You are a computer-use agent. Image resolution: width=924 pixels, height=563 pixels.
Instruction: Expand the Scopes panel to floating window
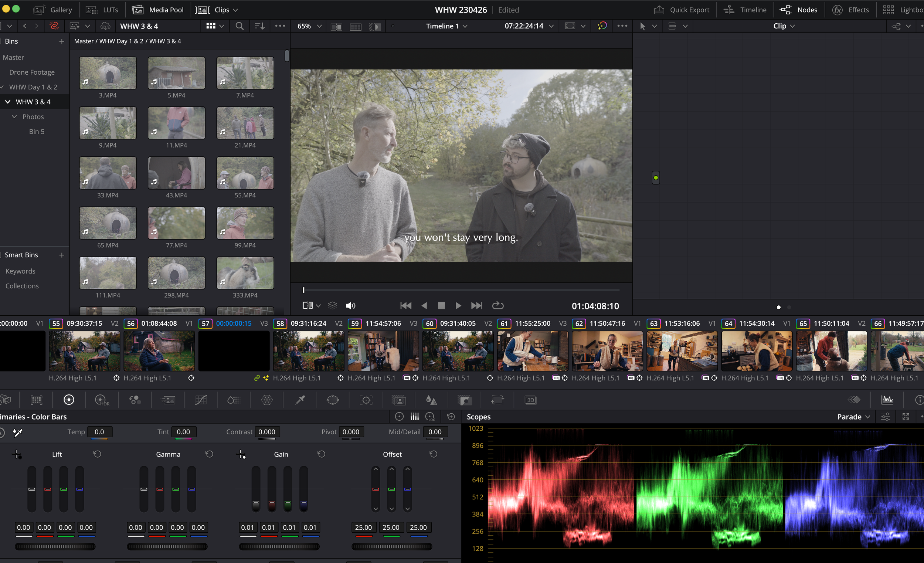(906, 417)
